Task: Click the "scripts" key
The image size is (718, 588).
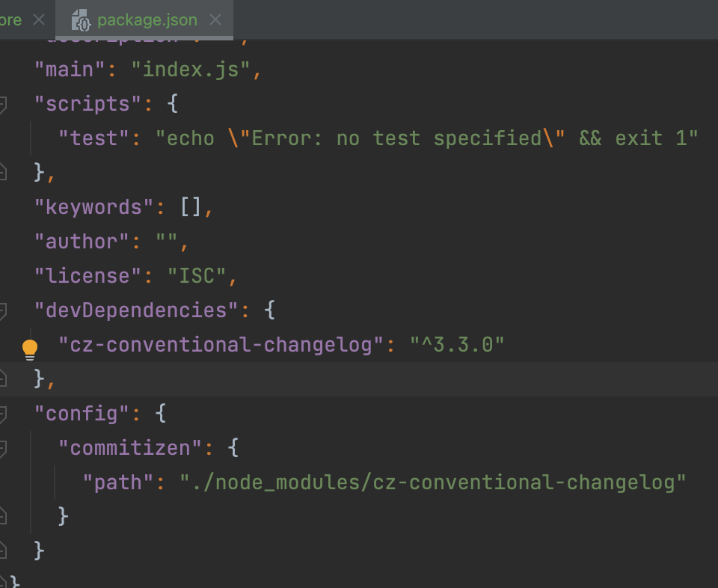Action: (88, 104)
